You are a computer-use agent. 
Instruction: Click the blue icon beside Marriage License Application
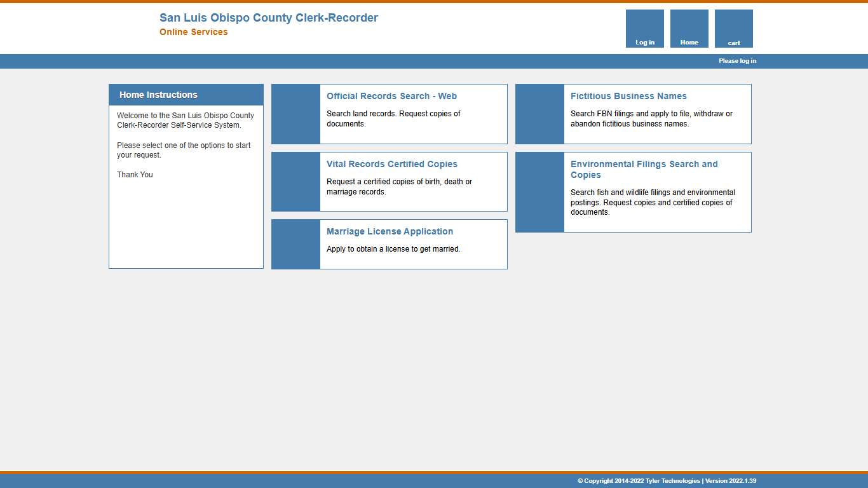coord(295,245)
